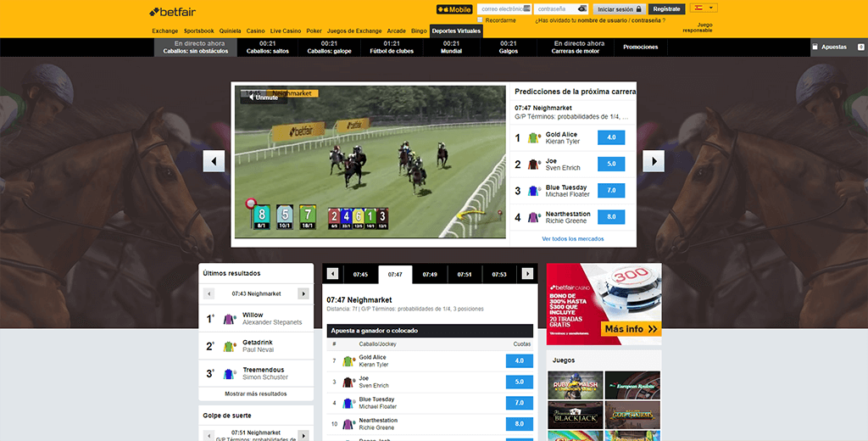
Task: Select Caballos: saltos tab
Action: [x=267, y=47]
